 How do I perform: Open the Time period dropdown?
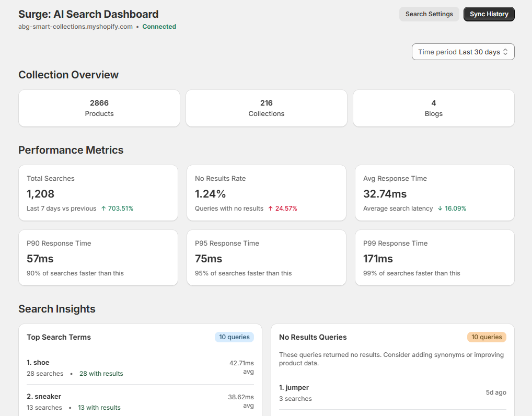click(463, 52)
